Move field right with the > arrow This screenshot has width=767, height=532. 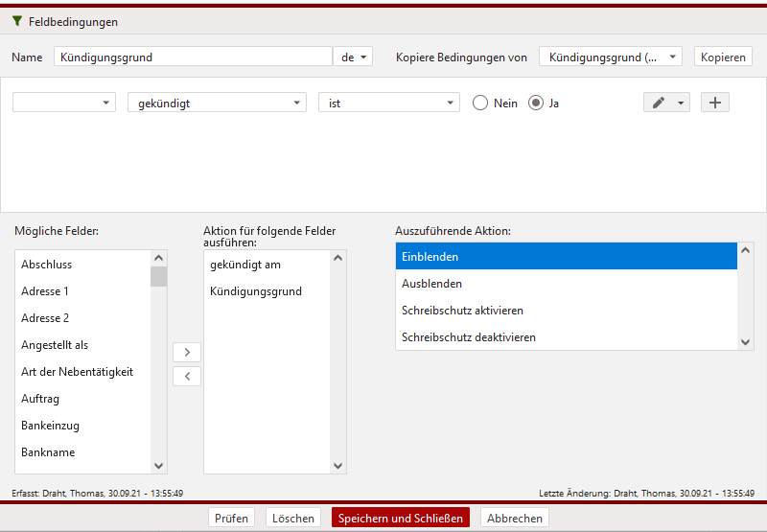click(x=186, y=352)
